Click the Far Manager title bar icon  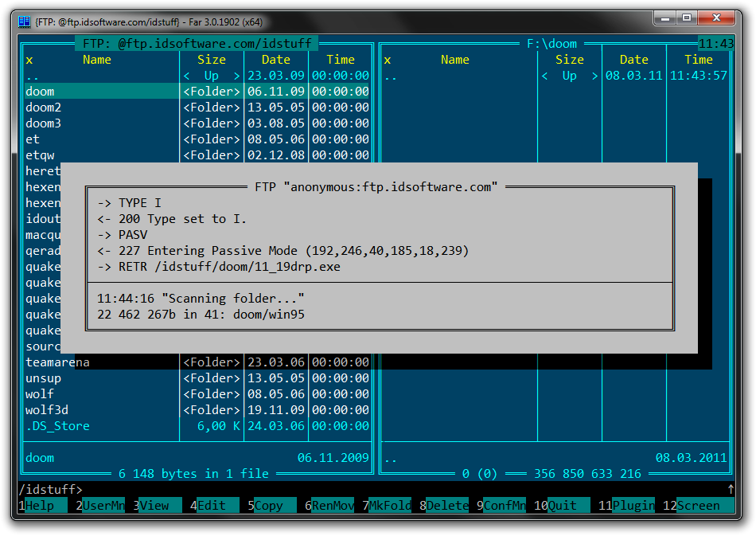[x=24, y=22]
